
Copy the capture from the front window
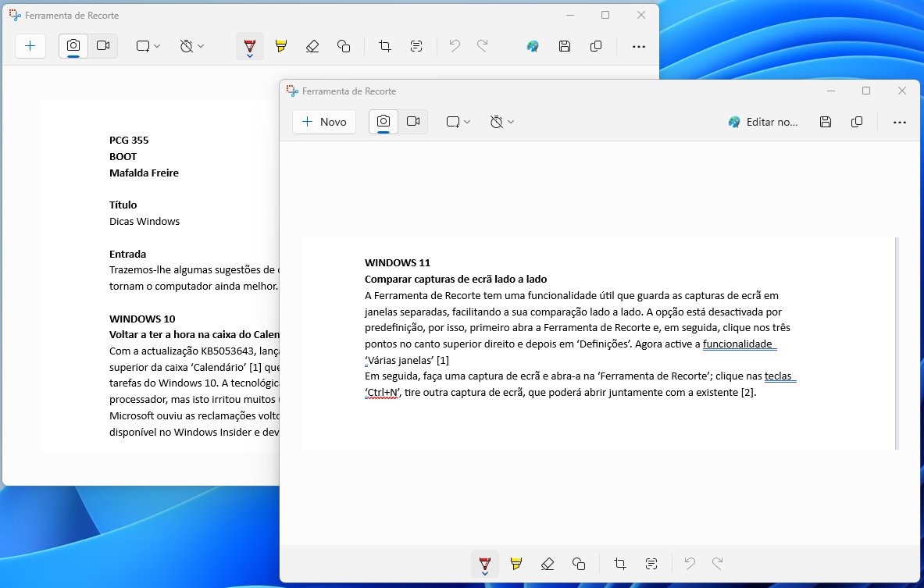click(857, 122)
